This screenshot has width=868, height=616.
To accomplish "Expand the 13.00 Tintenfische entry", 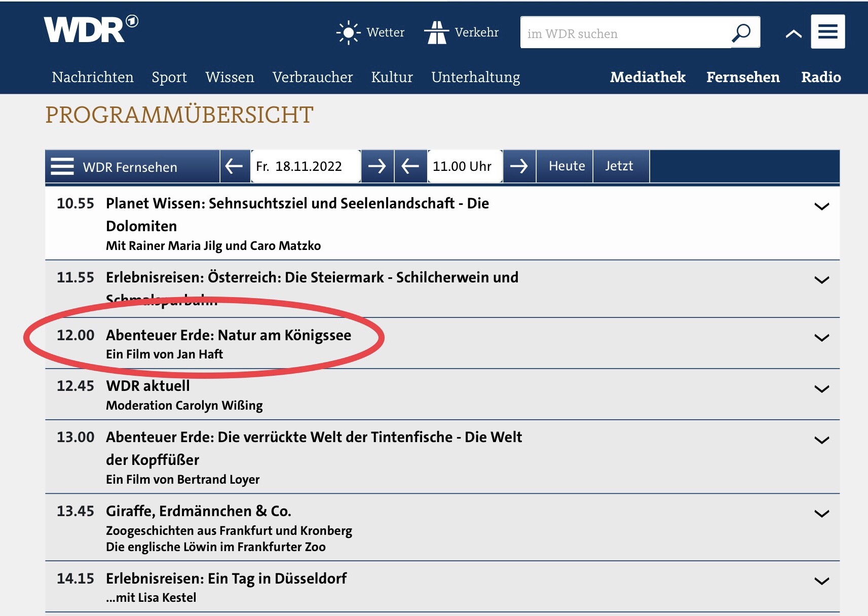I will 821,440.
